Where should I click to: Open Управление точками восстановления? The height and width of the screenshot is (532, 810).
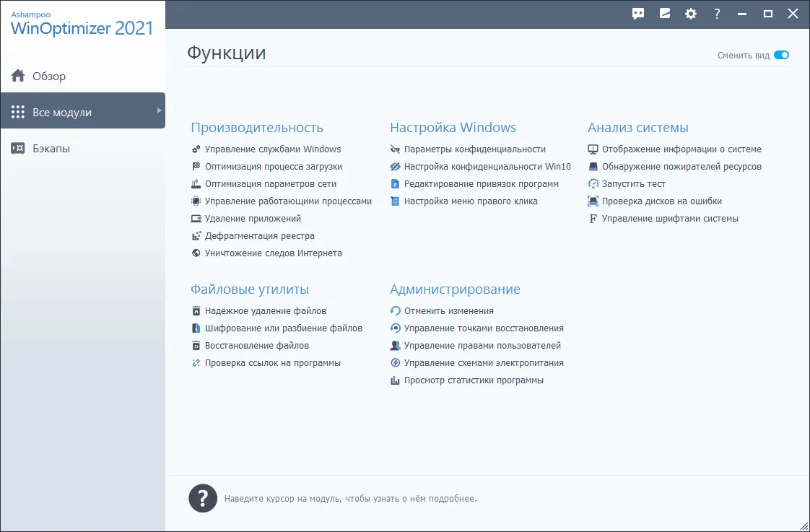(x=484, y=328)
